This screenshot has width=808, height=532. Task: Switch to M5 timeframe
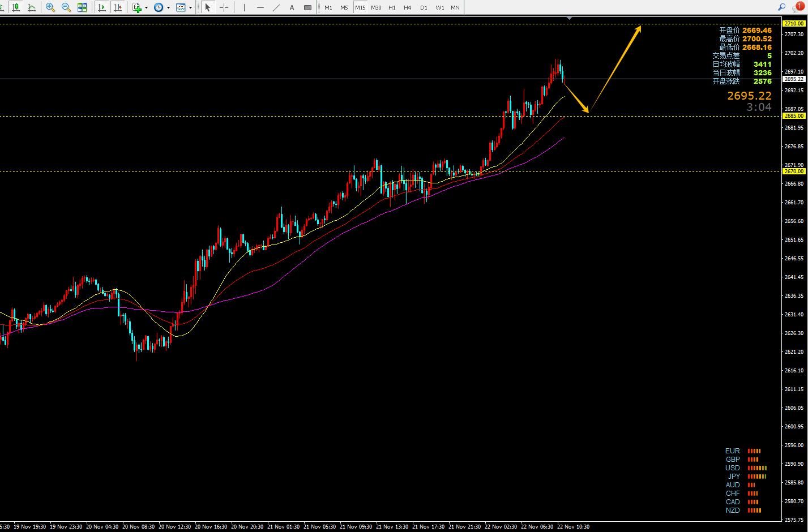pyautogui.click(x=344, y=7)
